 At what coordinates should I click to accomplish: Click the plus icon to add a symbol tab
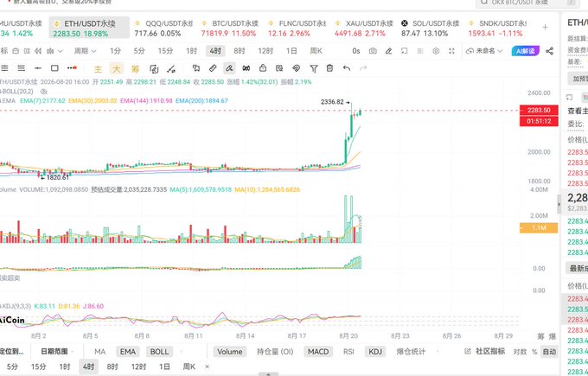pyautogui.click(x=545, y=28)
